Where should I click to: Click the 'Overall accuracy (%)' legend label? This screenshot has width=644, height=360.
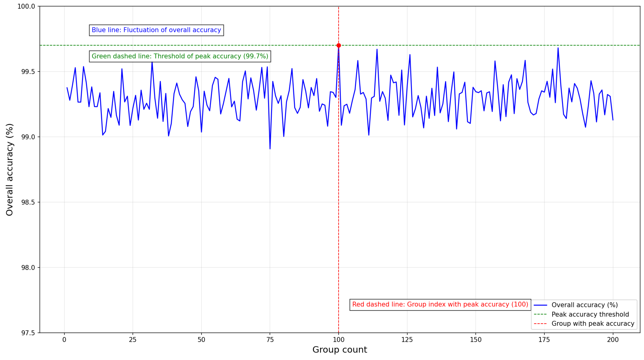(584, 305)
